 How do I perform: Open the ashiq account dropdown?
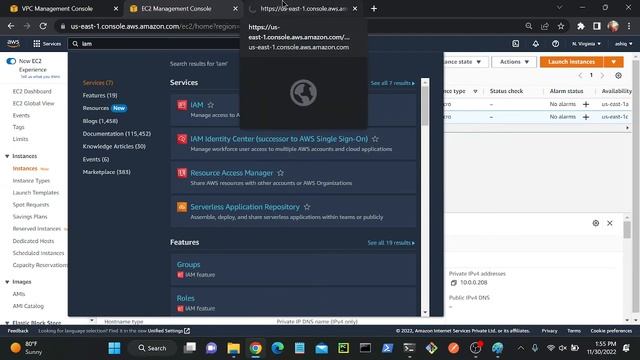623,44
